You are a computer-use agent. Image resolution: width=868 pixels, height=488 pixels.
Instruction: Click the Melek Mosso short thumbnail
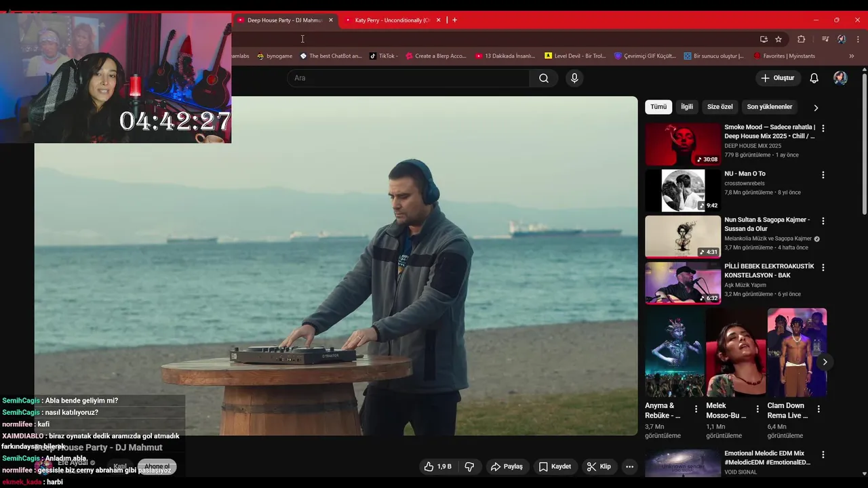736,352
